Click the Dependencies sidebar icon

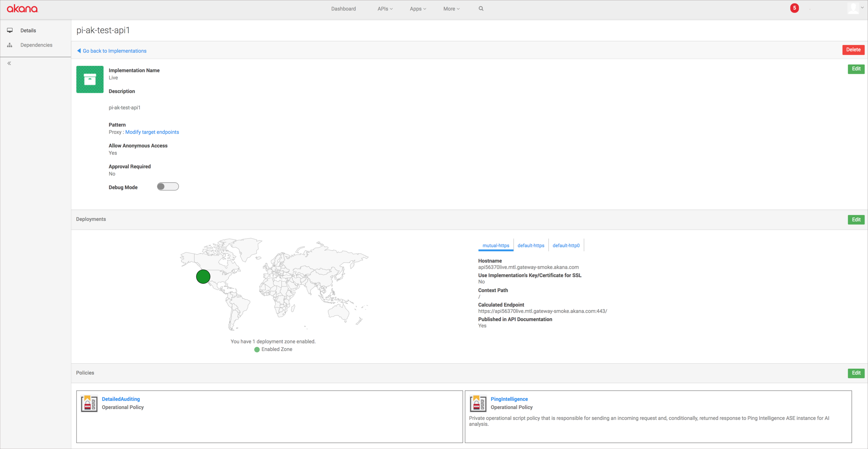pyautogui.click(x=10, y=45)
